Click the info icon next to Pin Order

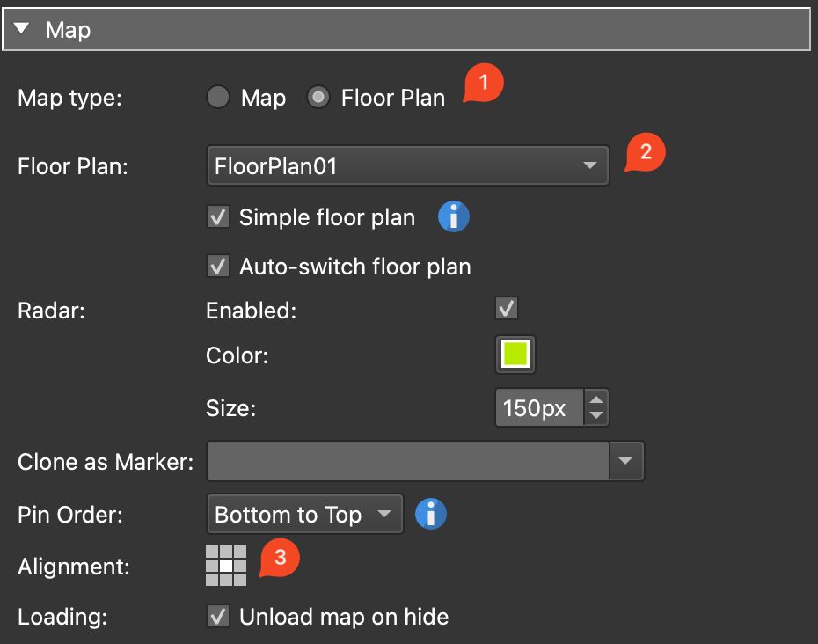431,514
